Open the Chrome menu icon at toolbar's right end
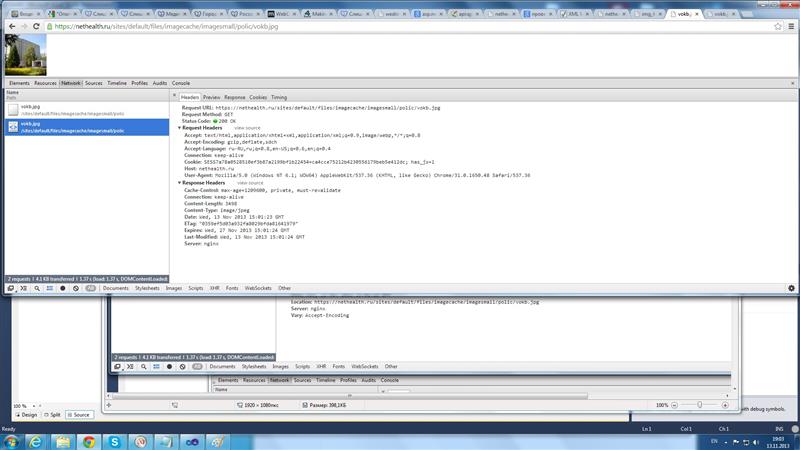The width and height of the screenshot is (800, 450). point(790,27)
